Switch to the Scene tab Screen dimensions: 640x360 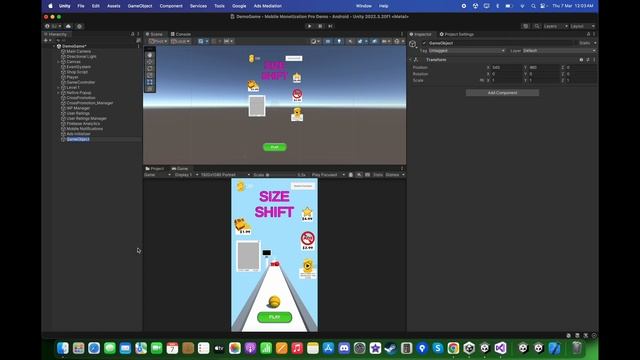click(154, 34)
